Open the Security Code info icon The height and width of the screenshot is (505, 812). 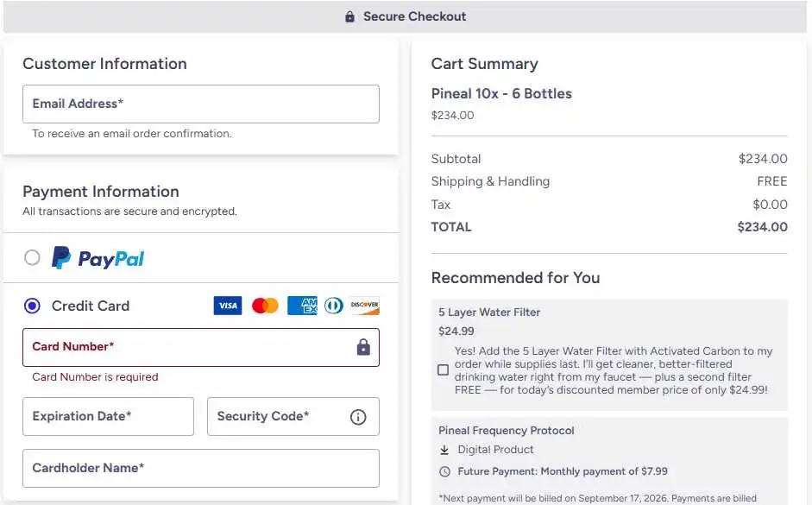358,417
